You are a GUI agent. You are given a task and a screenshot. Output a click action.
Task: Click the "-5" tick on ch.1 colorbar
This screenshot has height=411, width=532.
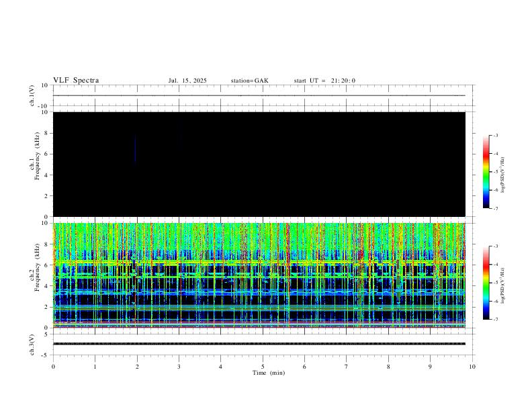click(x=496, y=172)
